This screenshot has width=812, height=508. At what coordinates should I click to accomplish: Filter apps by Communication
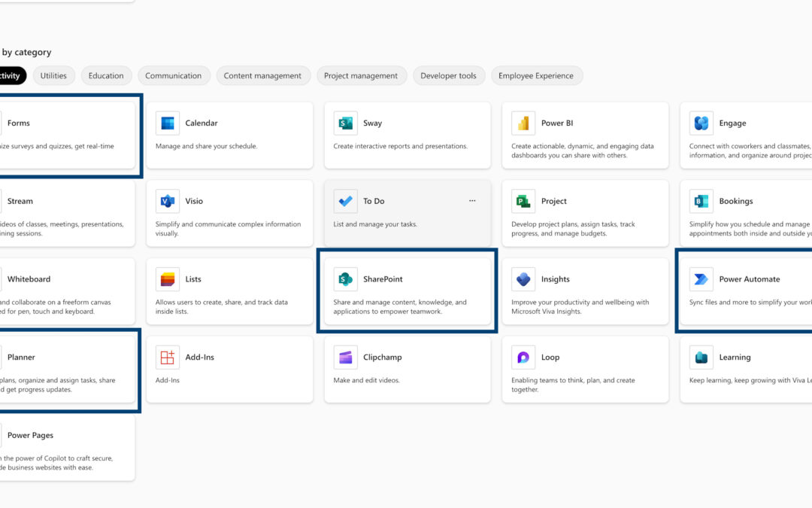(174, 76)
